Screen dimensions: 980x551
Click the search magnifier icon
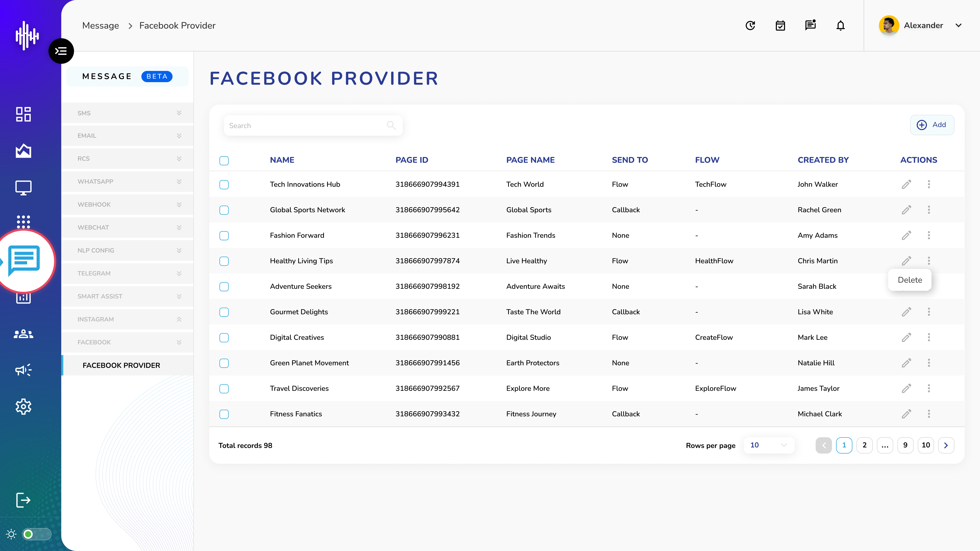click(x=391, y=125)
